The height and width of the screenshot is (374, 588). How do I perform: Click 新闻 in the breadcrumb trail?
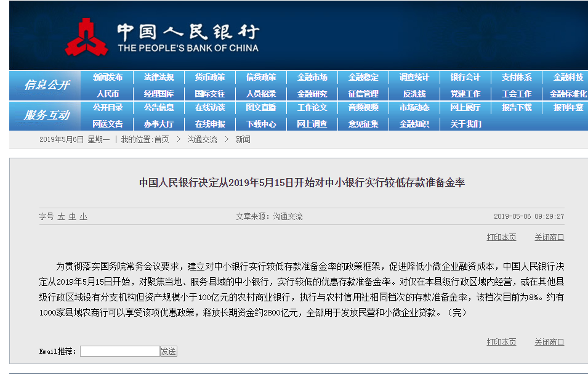coord(243,139)
